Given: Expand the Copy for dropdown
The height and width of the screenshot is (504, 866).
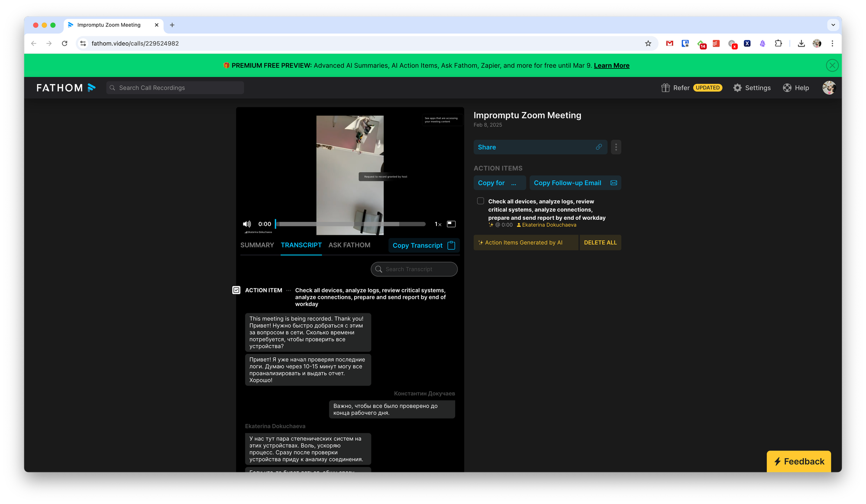Looking at the screenshot, I should point(500,183).
